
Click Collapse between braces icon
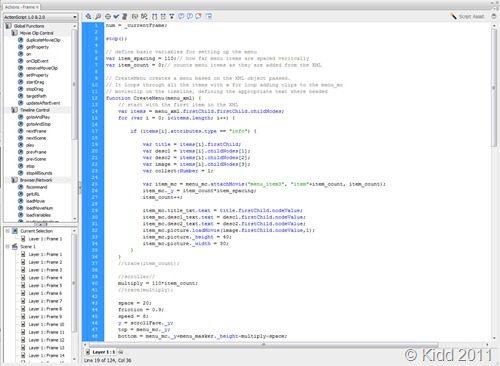[x=155, y=16]
